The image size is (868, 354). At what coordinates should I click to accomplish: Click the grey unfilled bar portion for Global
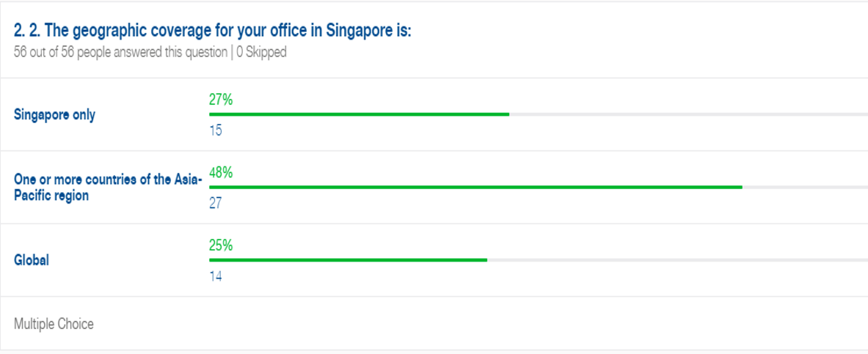point(677,260)
